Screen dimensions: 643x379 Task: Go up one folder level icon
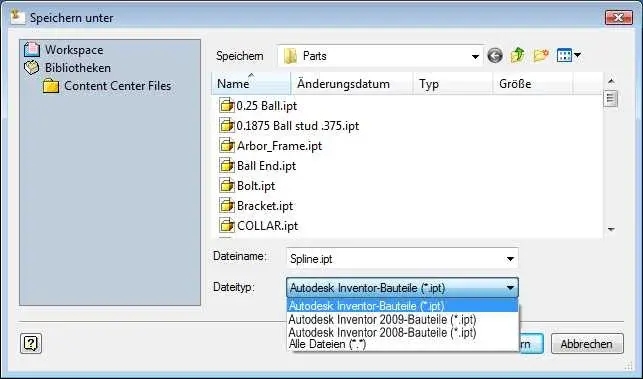click(x=518, y=55)
